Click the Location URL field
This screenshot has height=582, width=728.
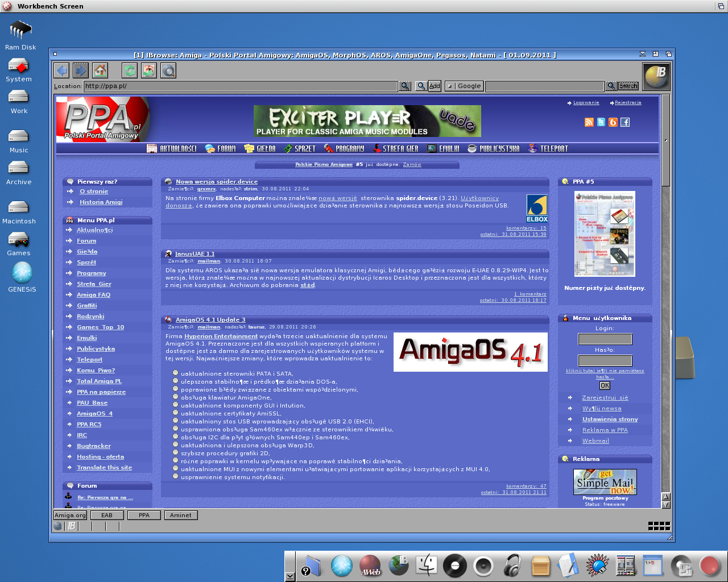(x=241, y=86)
